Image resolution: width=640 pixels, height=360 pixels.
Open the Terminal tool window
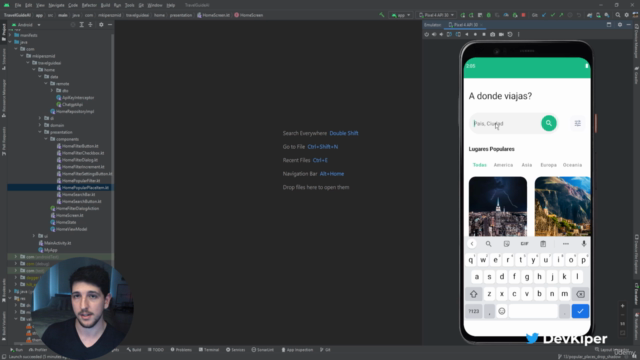pyautogui.click(x=209, y=350)
